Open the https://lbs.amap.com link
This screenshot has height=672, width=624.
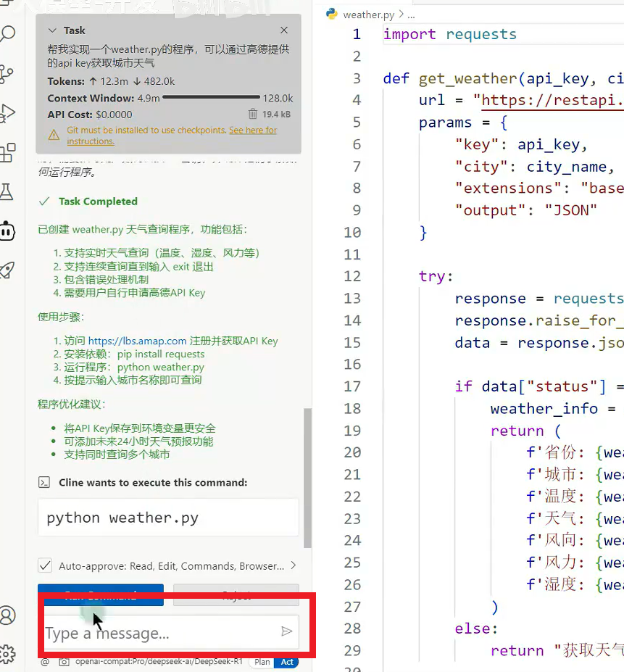click(137, 341)
